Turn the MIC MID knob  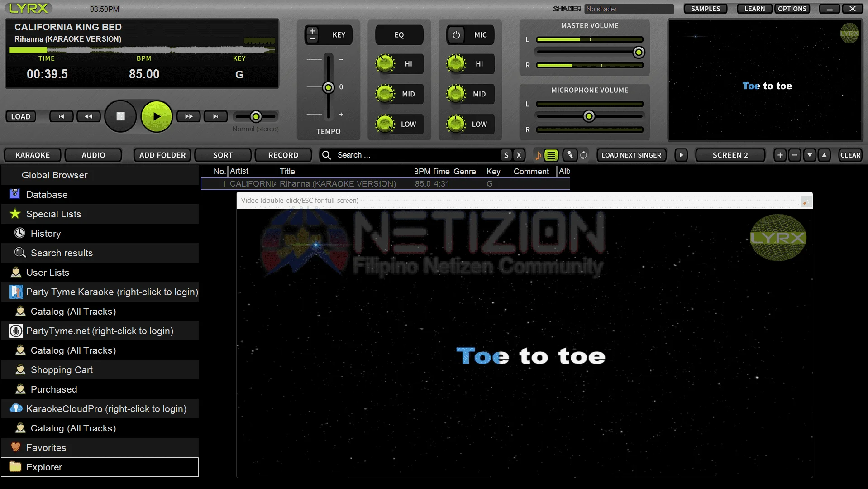click(x=456, y=94)
